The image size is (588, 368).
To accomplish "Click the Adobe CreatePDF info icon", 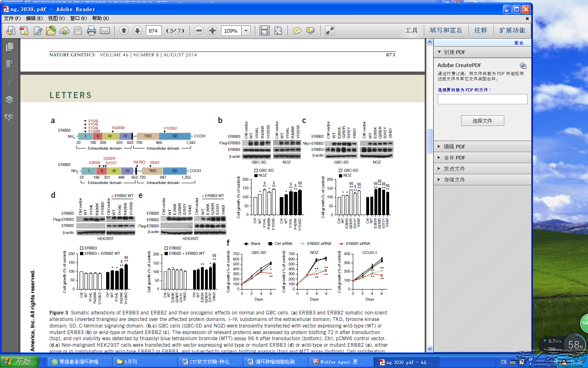I will tap(523, 66).
